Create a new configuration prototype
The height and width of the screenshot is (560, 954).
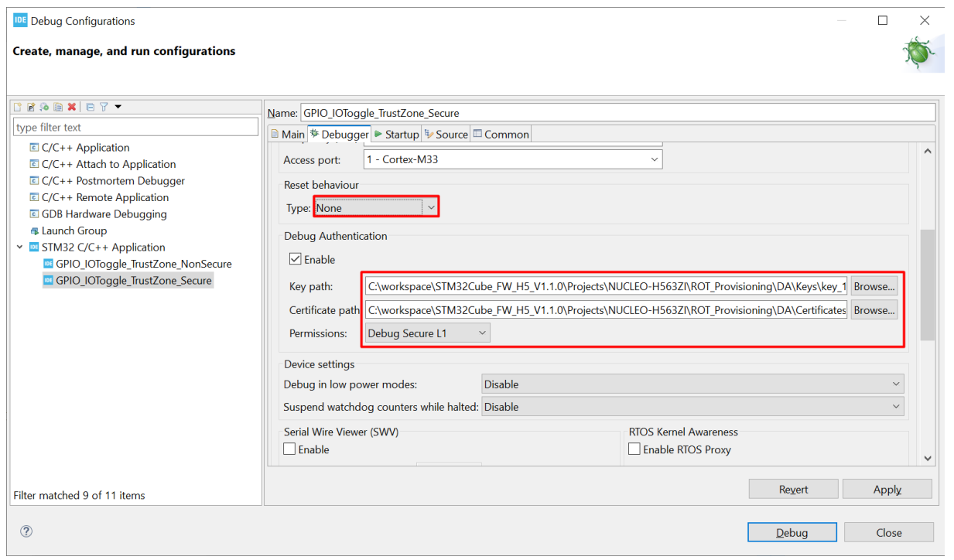click(31, 107)
